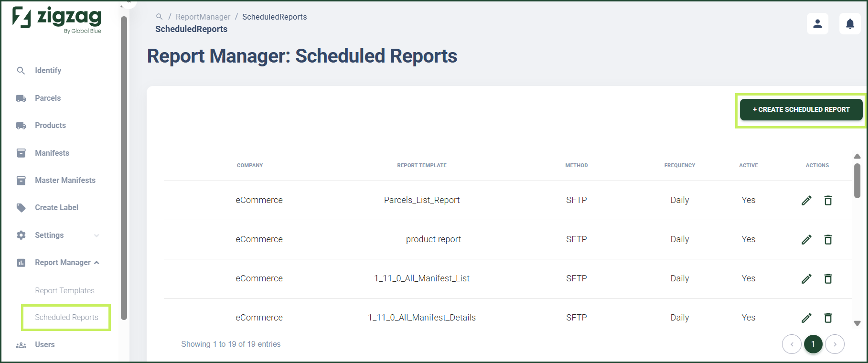Open the notifications bell
The width and height of the screenshot is (868, 363).
click(850, 23)
